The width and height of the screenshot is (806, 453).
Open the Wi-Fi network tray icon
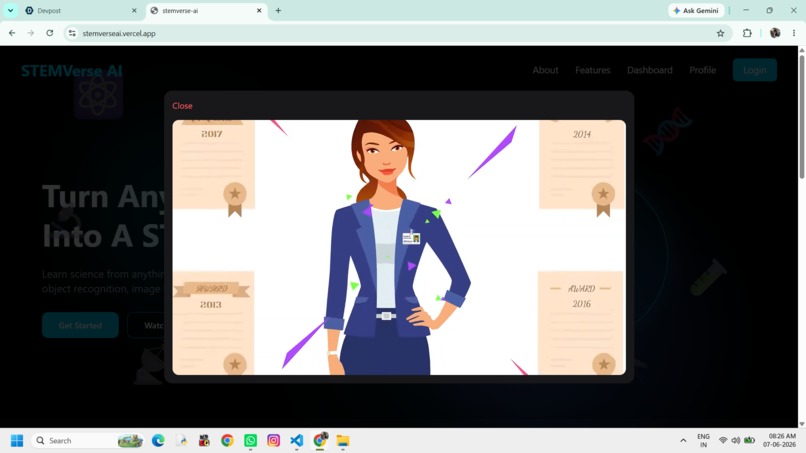[x=723, y=441]
